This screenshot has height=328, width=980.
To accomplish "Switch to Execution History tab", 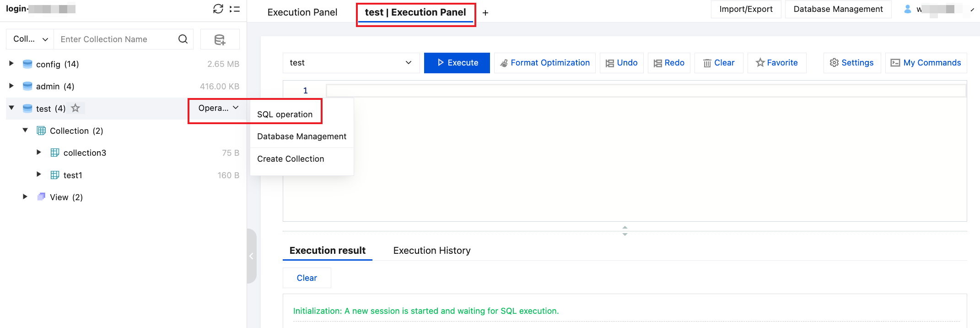I will [x=432, y=251].
